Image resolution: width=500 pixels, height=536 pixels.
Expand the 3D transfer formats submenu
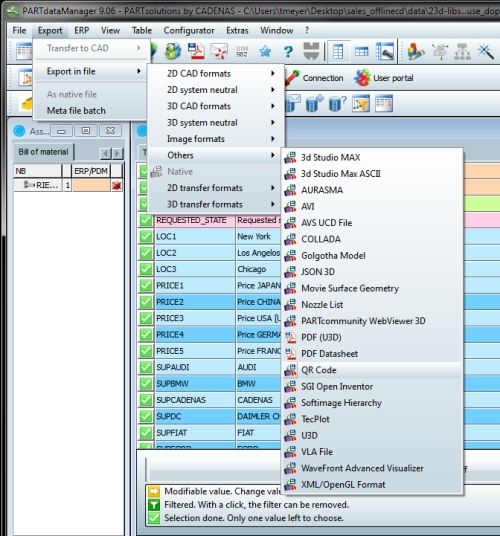216,204
